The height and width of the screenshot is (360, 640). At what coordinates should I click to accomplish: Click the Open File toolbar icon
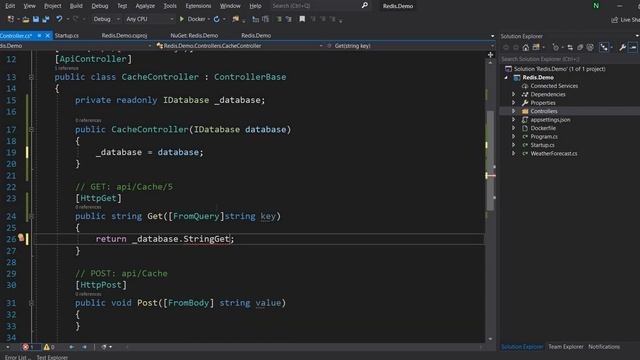click(26, 19)
